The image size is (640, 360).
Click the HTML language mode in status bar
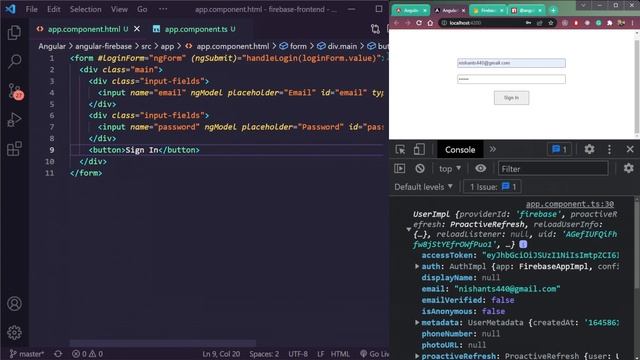pyautogui.click(x=340, y=354)
